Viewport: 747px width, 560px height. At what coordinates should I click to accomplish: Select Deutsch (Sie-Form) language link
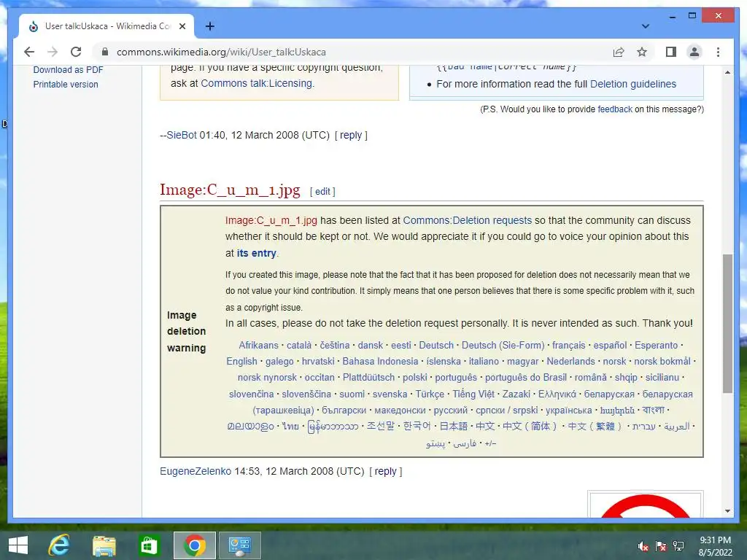tap(503, 345)
